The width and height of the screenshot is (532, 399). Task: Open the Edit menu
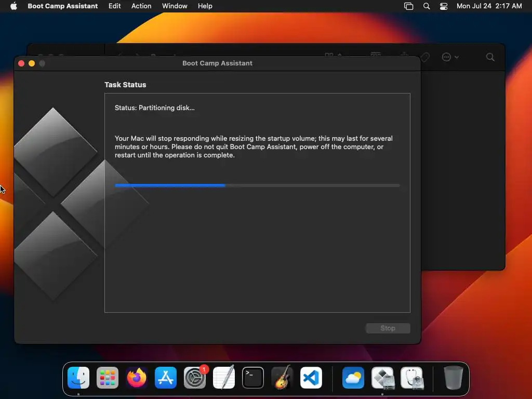[x=115, y=6]
